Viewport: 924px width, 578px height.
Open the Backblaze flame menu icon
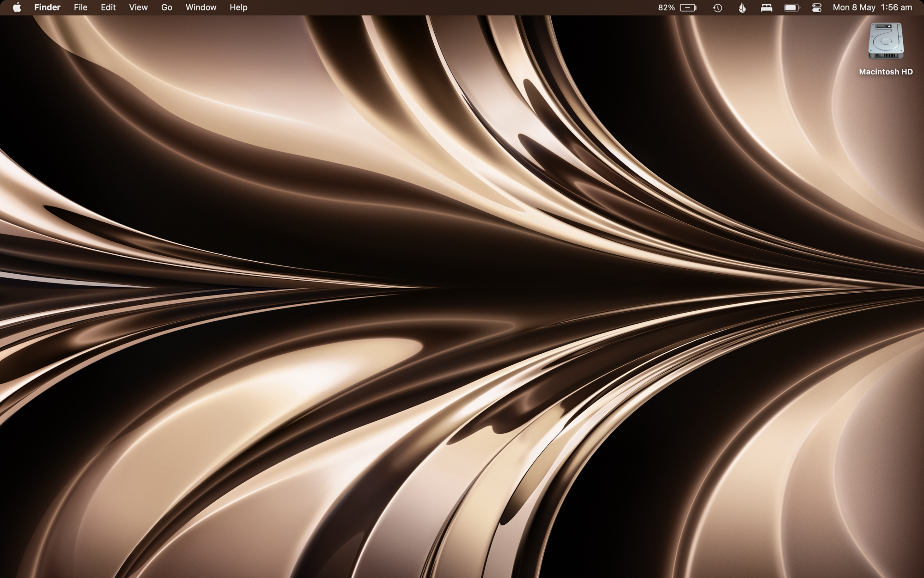(x=742, y=8)
